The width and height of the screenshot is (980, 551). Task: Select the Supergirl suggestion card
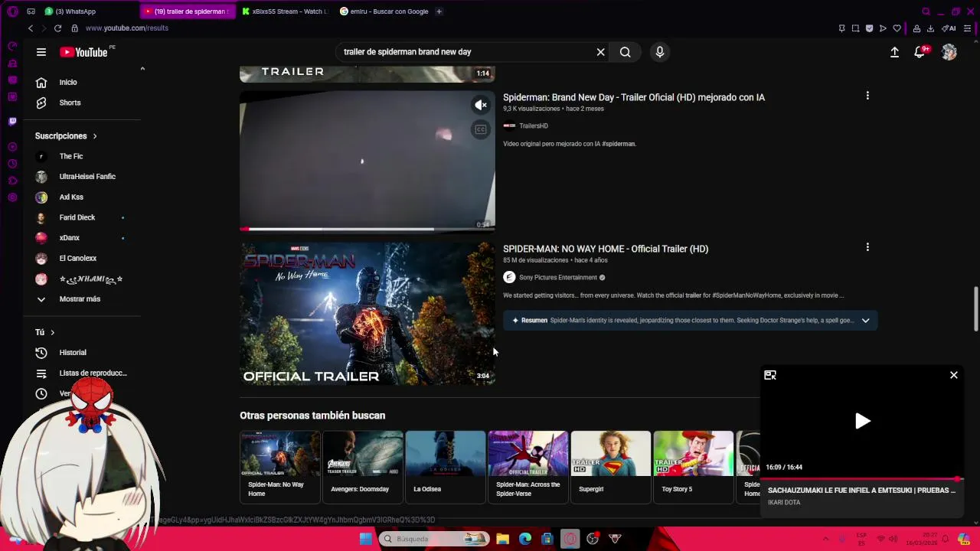tap(611, 467)
